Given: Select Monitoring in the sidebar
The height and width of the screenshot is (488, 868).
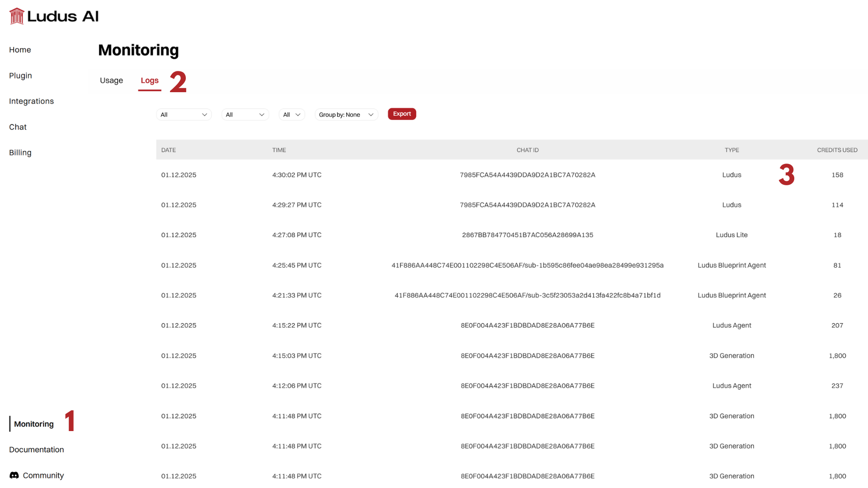Looking at the screenshot, I should point(33,424).
